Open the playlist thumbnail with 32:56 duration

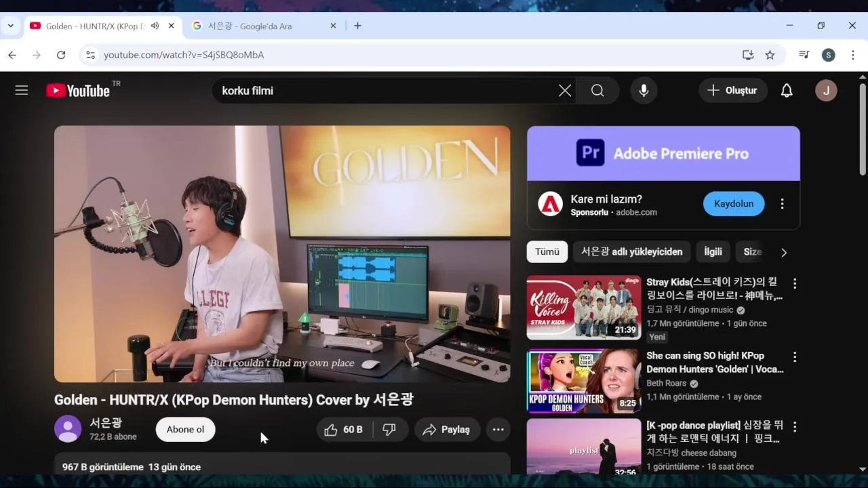[584, 447]
